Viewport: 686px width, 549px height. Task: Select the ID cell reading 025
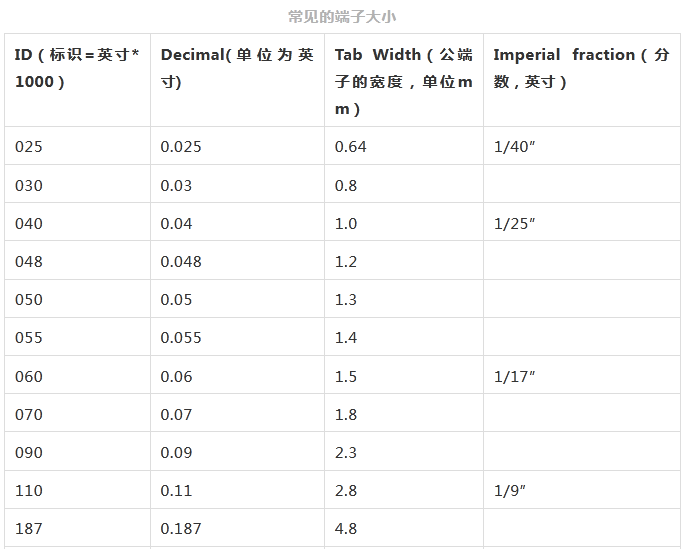29,147
